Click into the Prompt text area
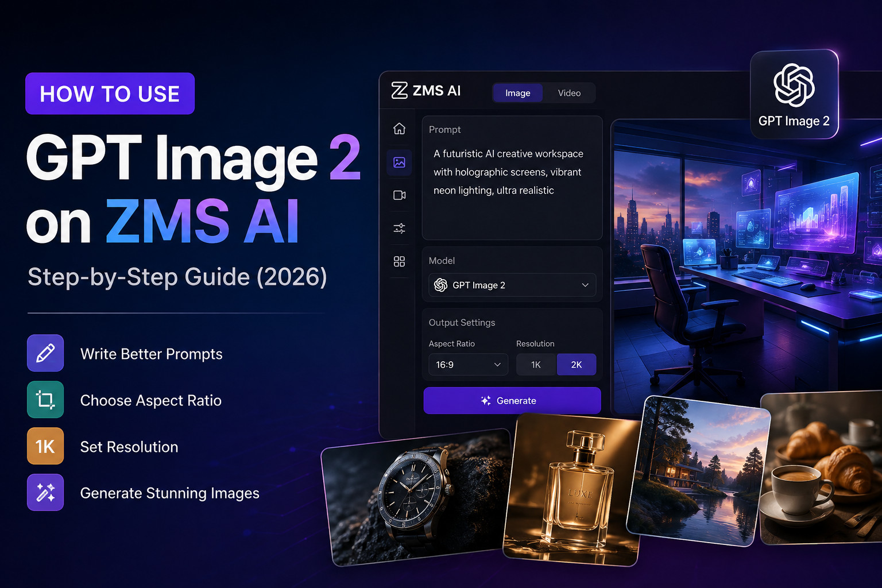Image resolution: width=882 pixels, height=588 pixels. 512,178
